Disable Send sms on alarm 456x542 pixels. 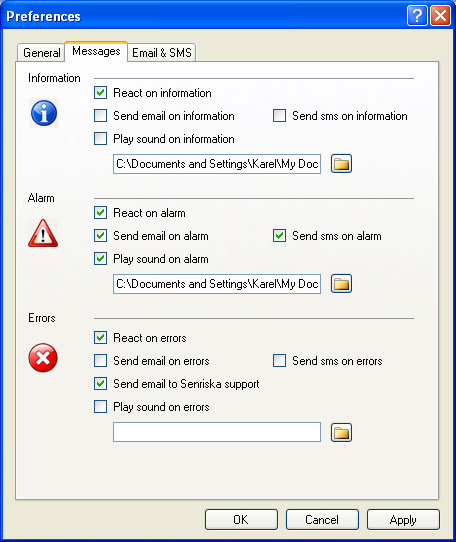279,236
